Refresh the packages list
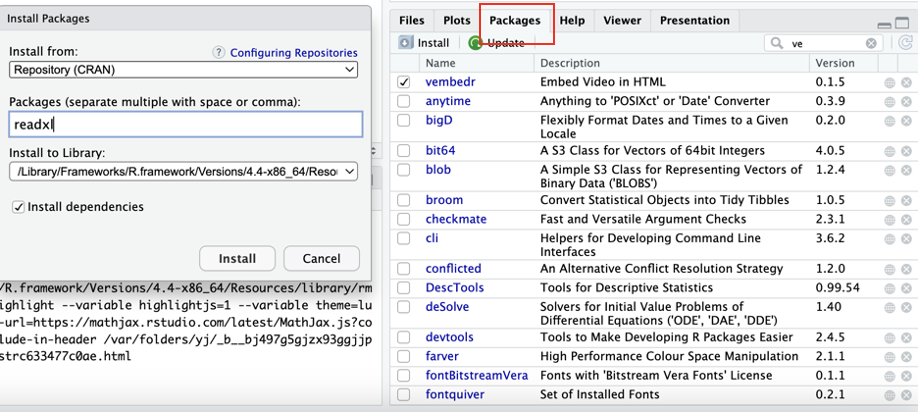922x412 pixels. (x=905, y=43)
